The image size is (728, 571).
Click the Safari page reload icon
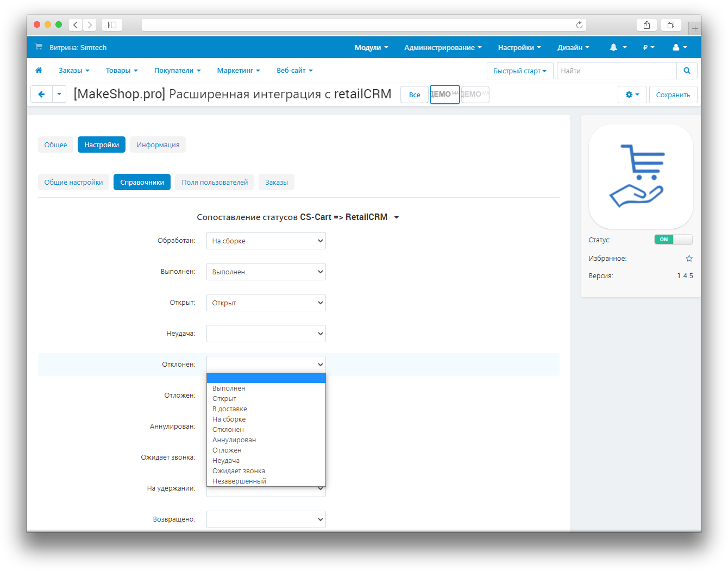[579, 25]
